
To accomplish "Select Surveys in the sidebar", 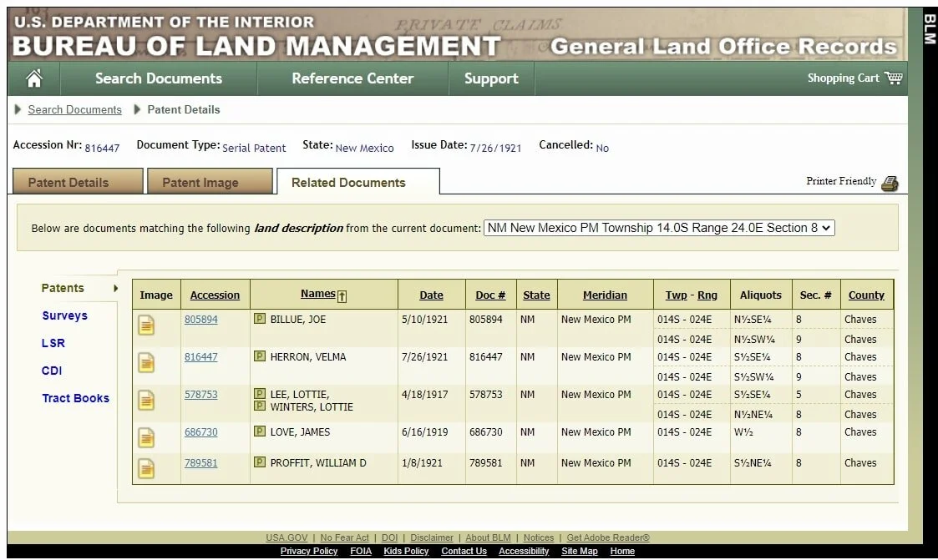I will pos(64,315).
